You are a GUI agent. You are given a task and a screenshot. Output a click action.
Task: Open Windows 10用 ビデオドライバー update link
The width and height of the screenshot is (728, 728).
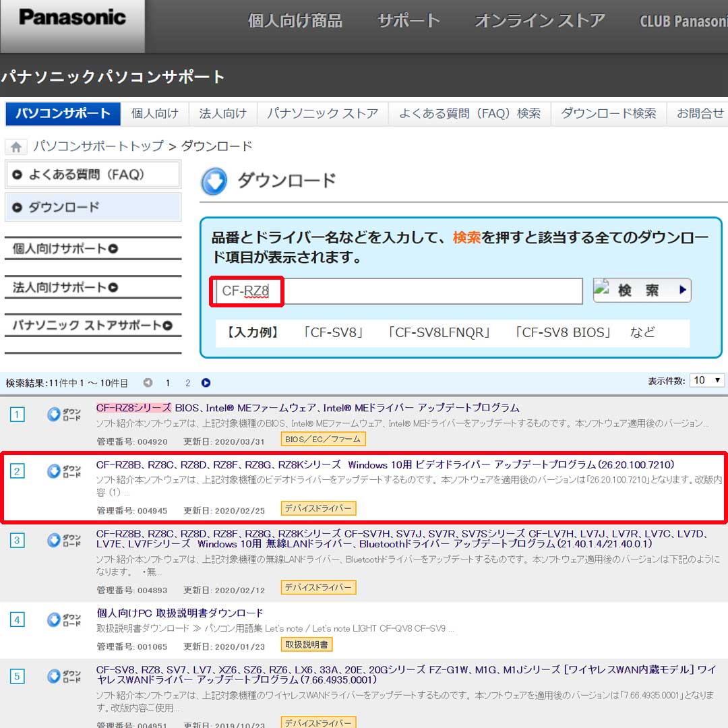[x=386, y=464]
